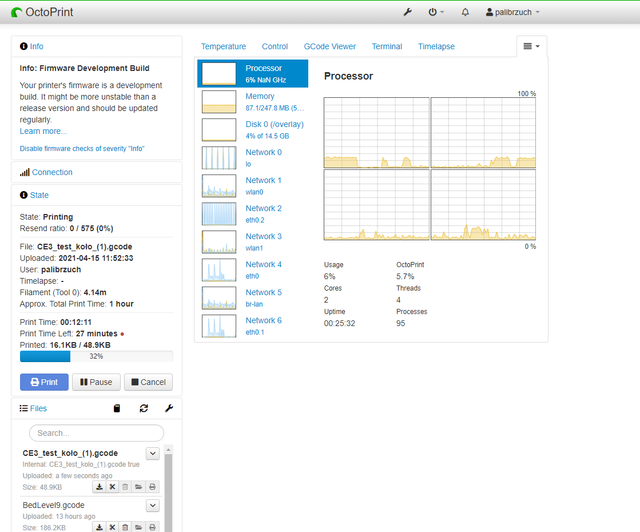Click the red print time accuracy dot

click(x=122, y=334)
